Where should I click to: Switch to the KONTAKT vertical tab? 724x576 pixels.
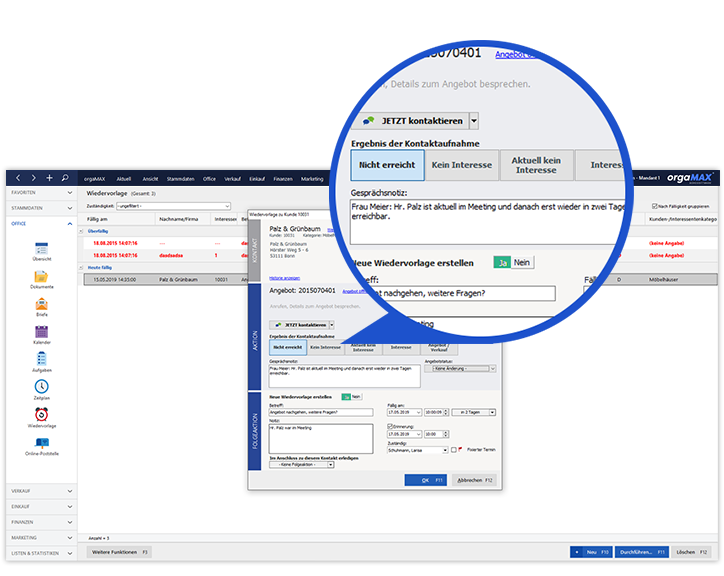point(254,251)
